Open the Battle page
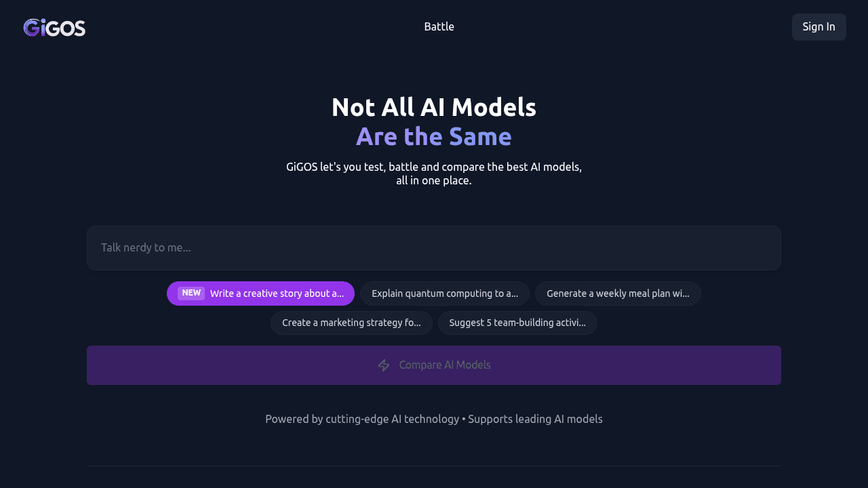The image size is (868, 488). pos(439,27)
